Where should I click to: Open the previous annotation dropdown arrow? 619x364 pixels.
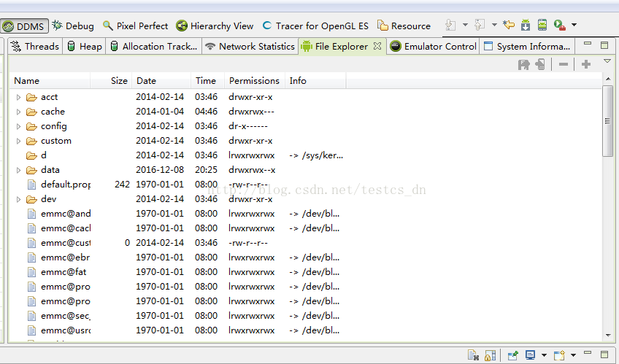coord(494,25)
